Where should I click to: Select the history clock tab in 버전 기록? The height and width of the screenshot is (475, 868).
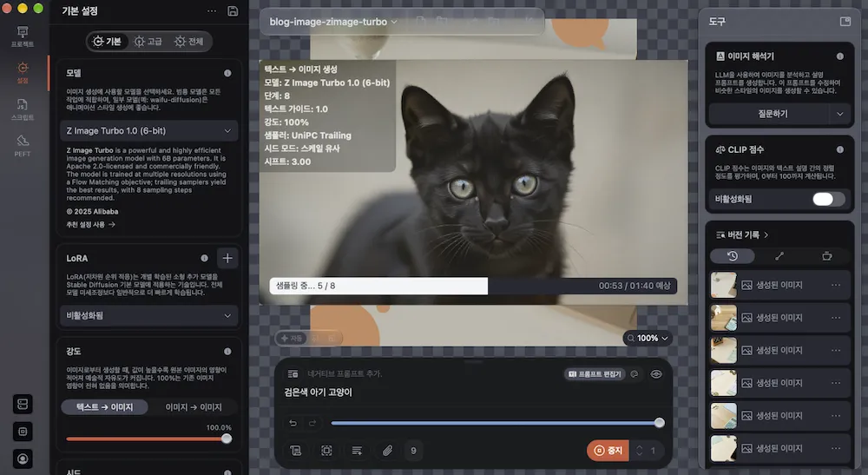[733, 256]
